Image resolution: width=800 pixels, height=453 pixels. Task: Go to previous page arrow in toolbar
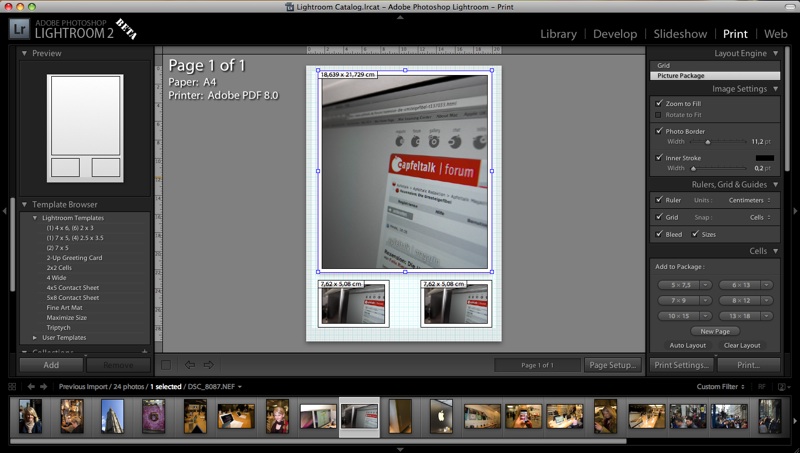click(x=190, y=365)
